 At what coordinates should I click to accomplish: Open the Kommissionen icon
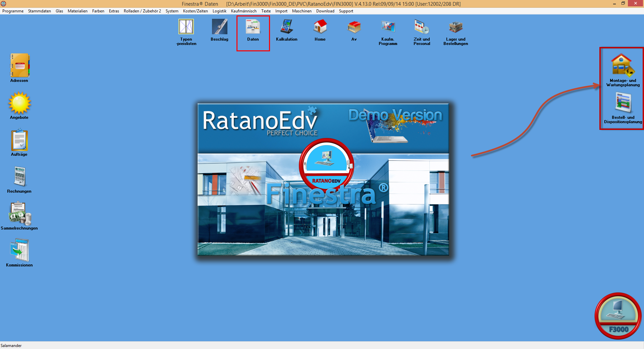[19, 250]
